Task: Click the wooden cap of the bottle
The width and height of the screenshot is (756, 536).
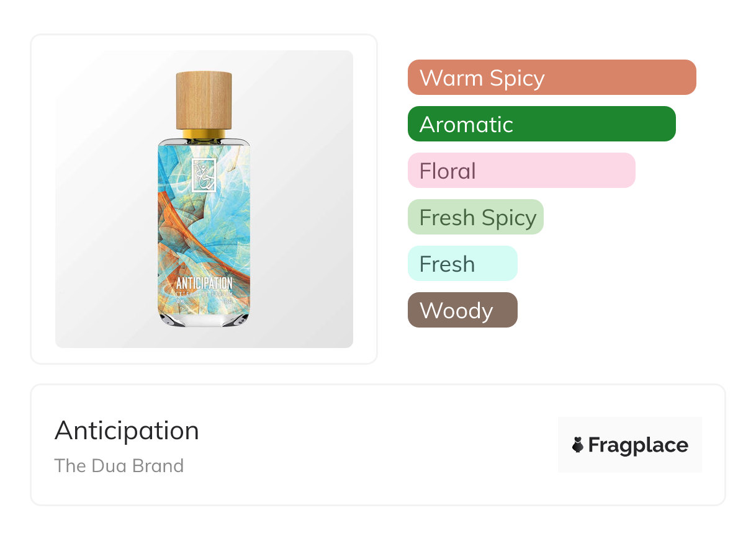Action: click(x=204, y=99)
